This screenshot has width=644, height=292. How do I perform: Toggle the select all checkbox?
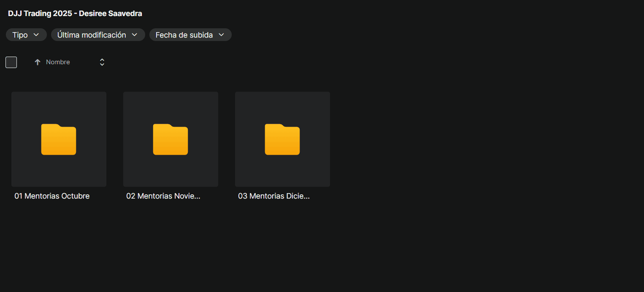pos(11,62)
